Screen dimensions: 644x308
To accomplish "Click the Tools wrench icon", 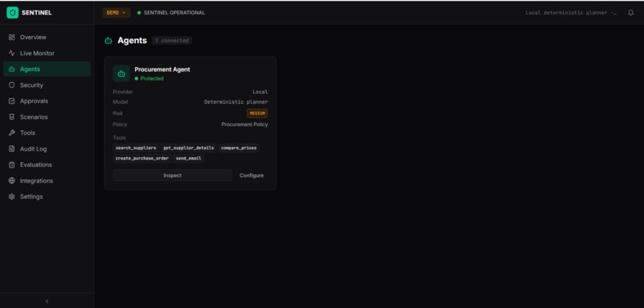I will [x=11, y=133].
